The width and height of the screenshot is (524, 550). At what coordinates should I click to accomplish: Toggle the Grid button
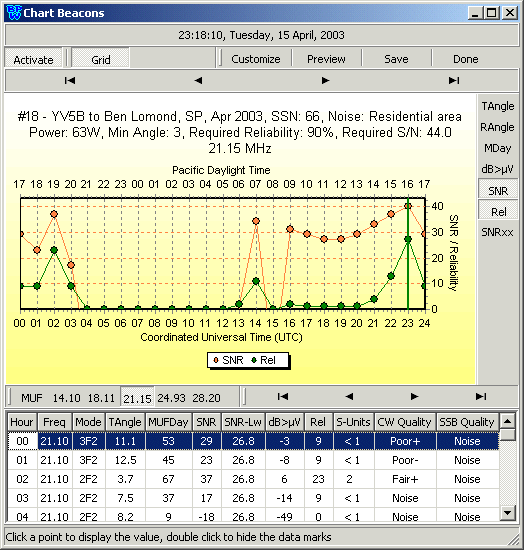click(x=101, y=59)
